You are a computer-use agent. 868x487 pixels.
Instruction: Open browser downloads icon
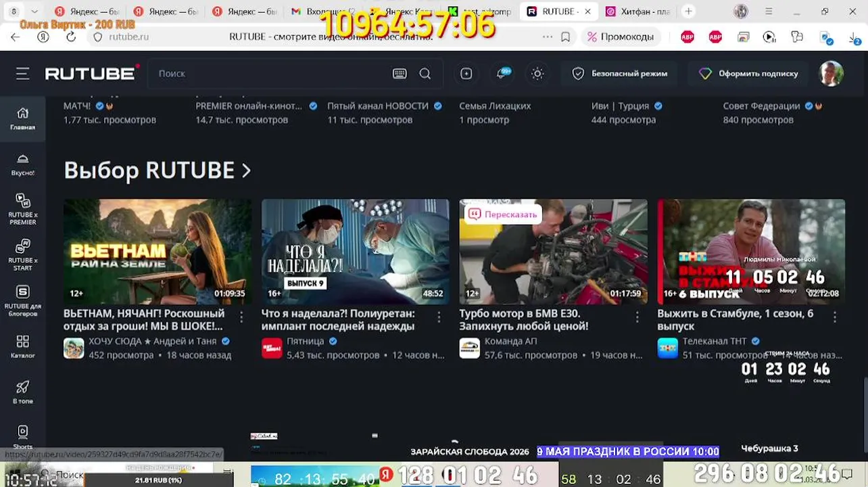click(x=854, y=38)
